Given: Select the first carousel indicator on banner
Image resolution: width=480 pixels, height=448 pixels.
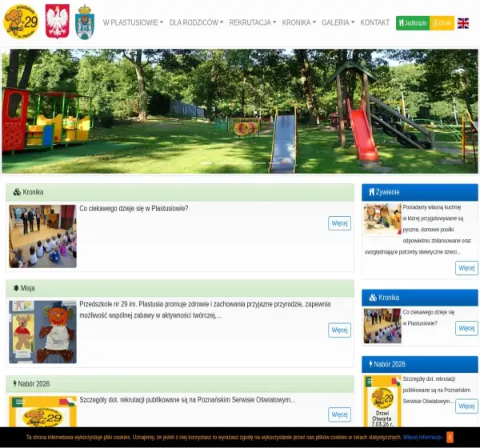Looking at the screenshot, I should pyautogui.click(x=206, y=163).
